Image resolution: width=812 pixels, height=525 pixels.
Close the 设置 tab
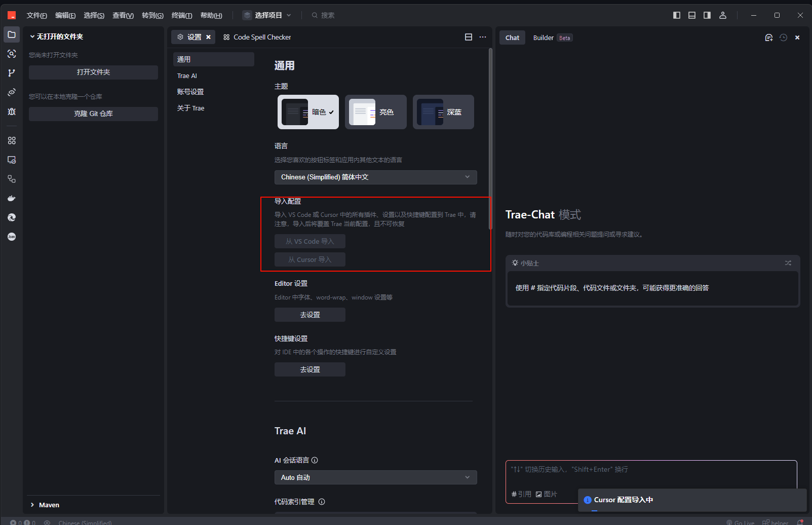point(208,37)
